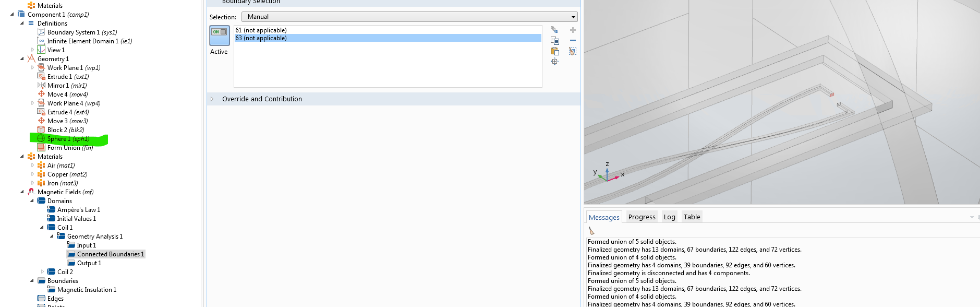Viewport: 980px width, 307px height.
Task: Switch to the Table tab
Action: 692,217
